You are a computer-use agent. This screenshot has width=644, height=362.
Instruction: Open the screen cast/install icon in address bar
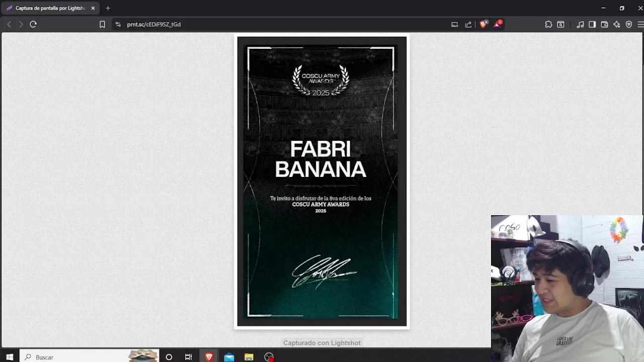coord(455,24)
